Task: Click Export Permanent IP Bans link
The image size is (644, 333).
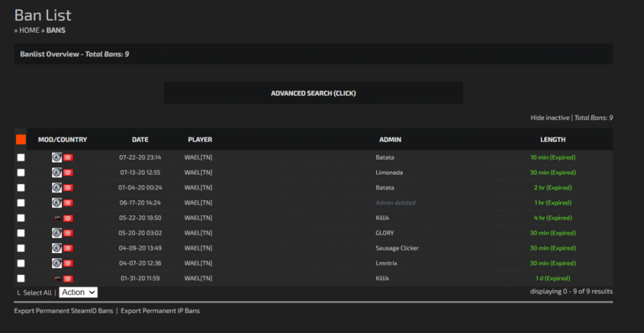Action: point(160,310)
